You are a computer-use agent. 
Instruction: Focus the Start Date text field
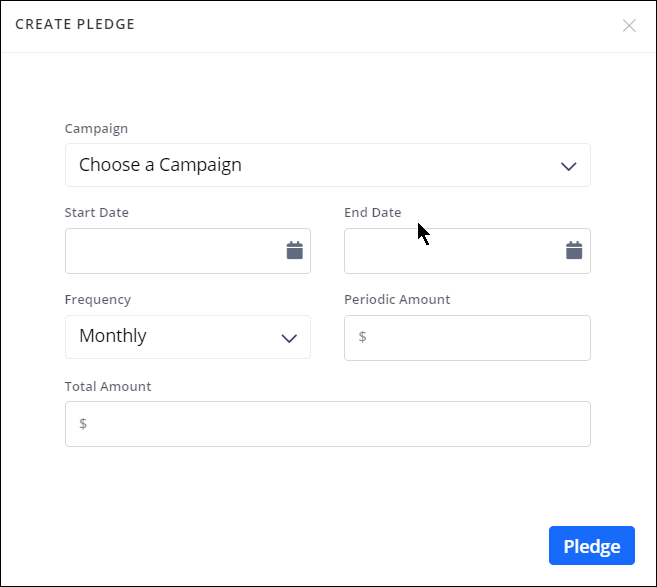[x=172, y=251]
